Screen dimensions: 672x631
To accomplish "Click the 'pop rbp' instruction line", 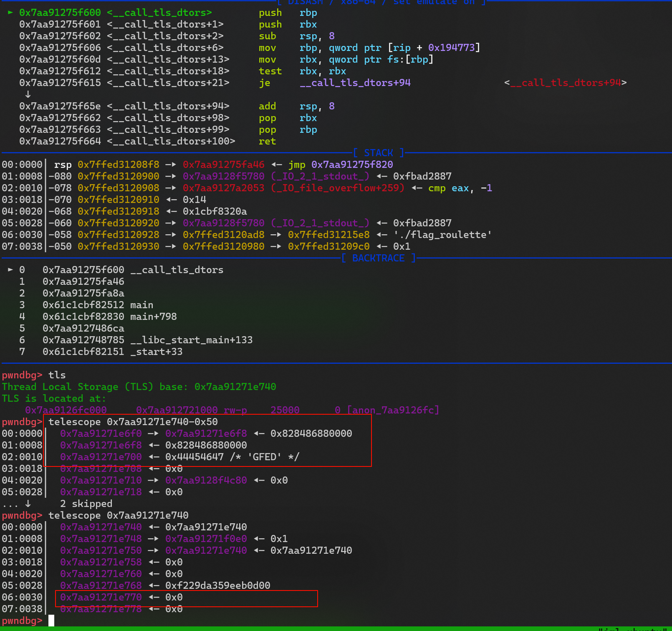I will click(168, 130).
